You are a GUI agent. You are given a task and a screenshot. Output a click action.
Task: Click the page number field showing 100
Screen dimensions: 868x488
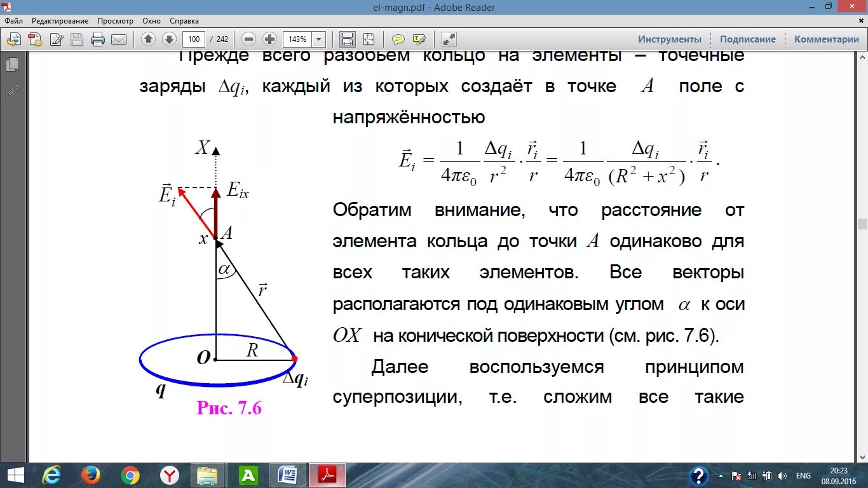coord(194,39)
